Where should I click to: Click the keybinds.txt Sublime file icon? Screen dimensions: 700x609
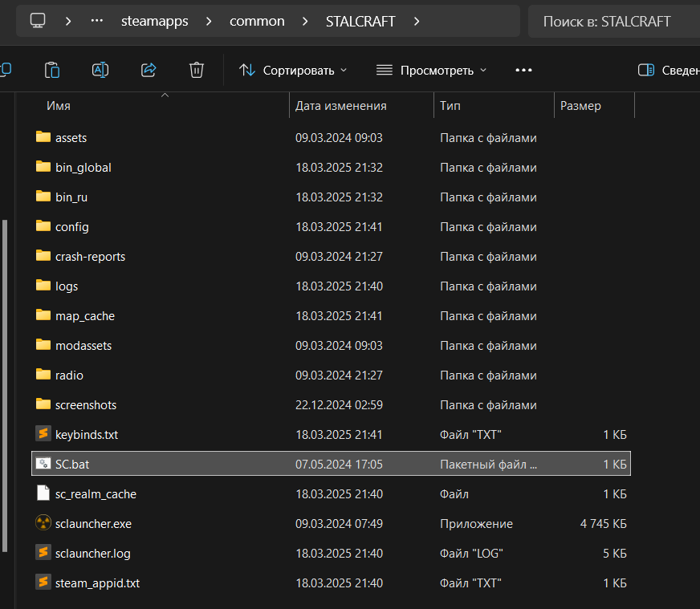coord(43,433)
